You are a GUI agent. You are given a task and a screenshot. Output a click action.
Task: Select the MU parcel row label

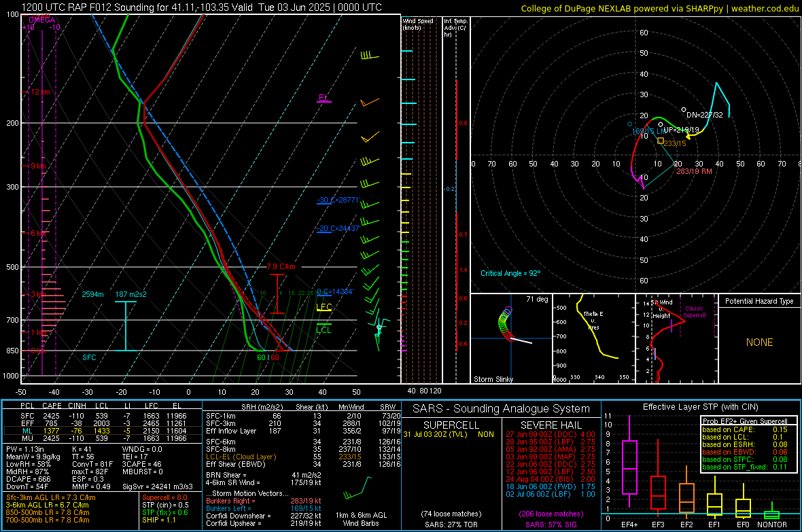(28, 438)
